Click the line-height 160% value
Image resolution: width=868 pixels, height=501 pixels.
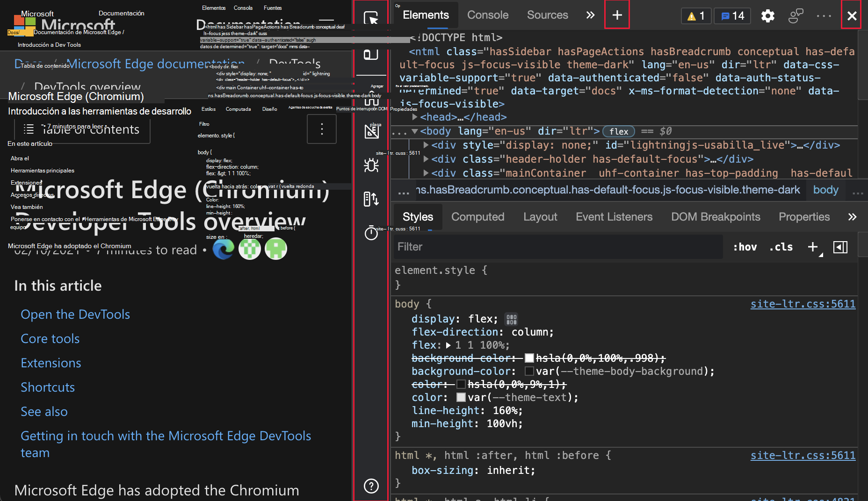(x=505, y=410)
